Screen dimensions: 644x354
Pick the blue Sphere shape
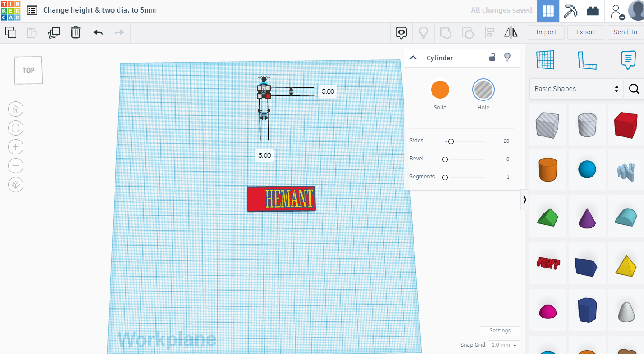(x=587, y=169)
